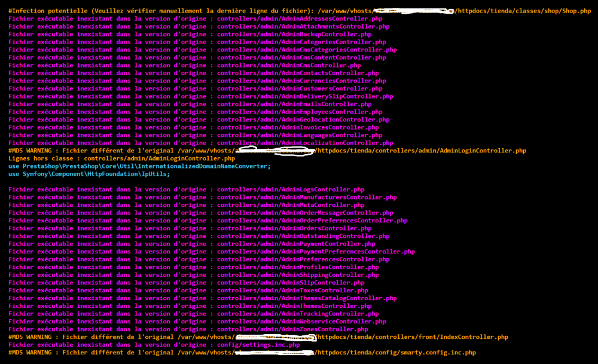
Task: Select the AdminCmsCategoriesController.php line
Action: tap(203, 50)
